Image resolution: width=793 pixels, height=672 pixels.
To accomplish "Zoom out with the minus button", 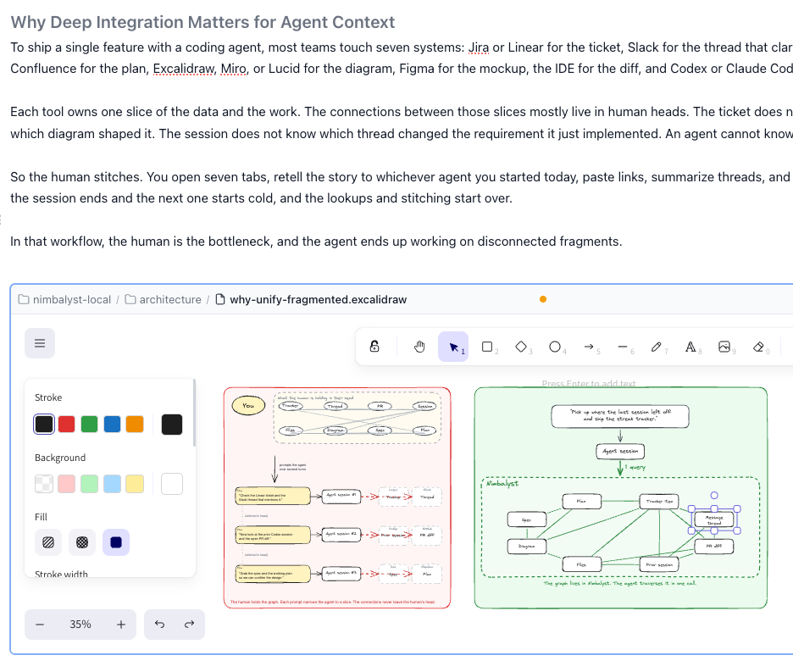I will (x=40, y=625).
